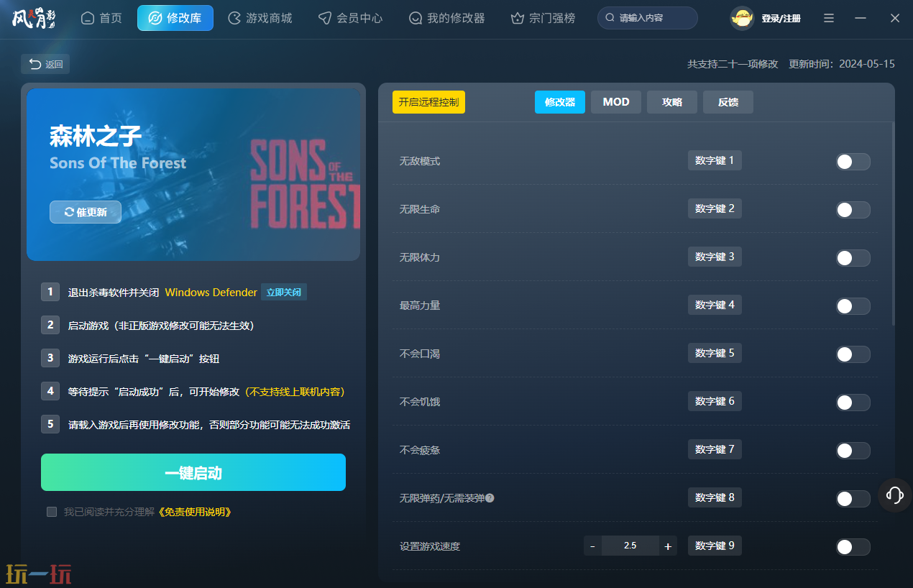Click the 风灵月影 logo icon
This screenshot has height=588, width=913.
pyautogui.click(x=34, y=17)
